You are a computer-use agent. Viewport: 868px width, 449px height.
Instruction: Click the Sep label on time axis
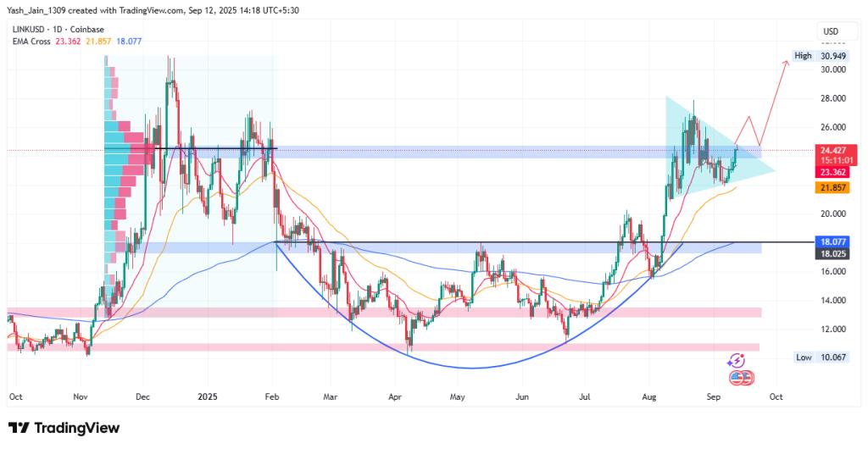point(713,396)
